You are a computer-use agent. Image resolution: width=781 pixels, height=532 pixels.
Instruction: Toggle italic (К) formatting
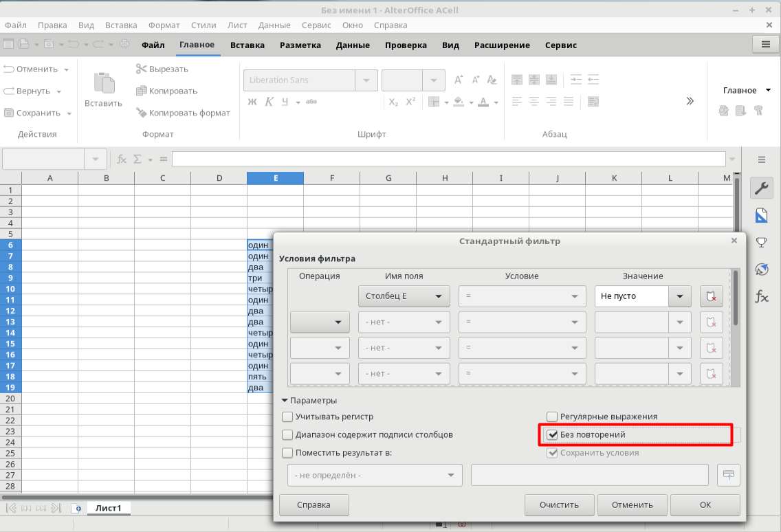[x=269, y=102]
